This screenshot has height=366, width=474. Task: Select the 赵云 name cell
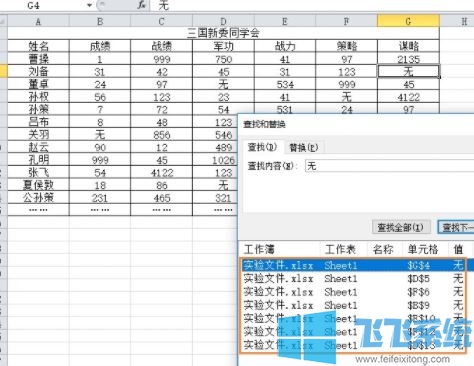click(38, 147)
